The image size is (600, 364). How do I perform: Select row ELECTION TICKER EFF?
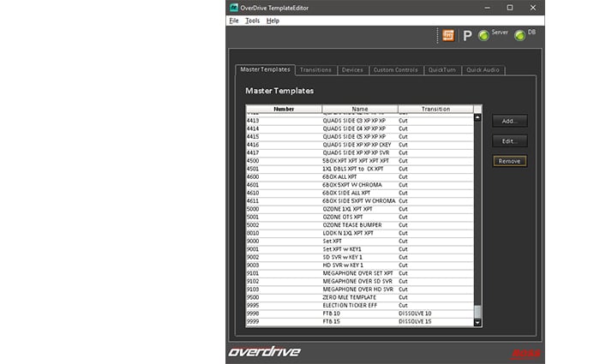click(x=360, y=305)
